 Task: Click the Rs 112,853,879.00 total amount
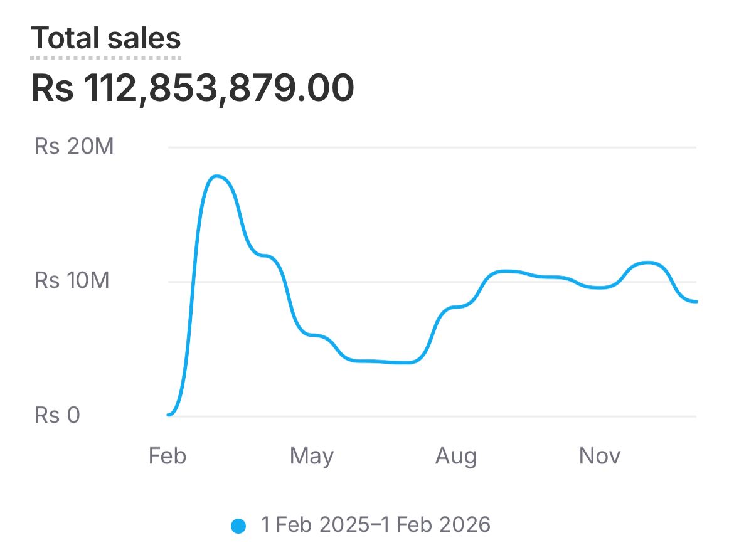click(193, 88)
